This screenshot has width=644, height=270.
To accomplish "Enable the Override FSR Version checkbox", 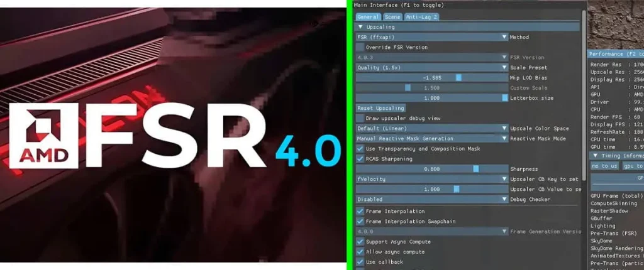I will (x=360, y=47).
